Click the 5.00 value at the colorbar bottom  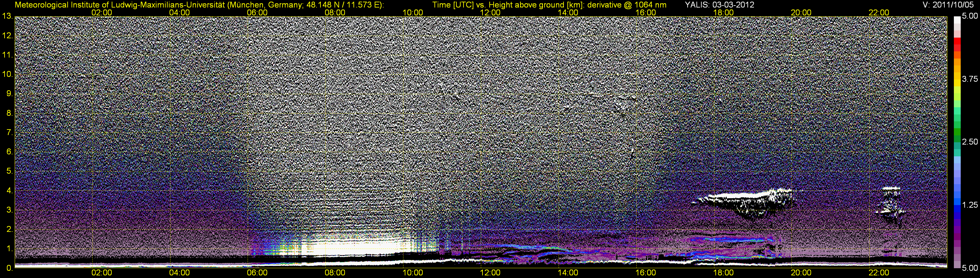970,269
